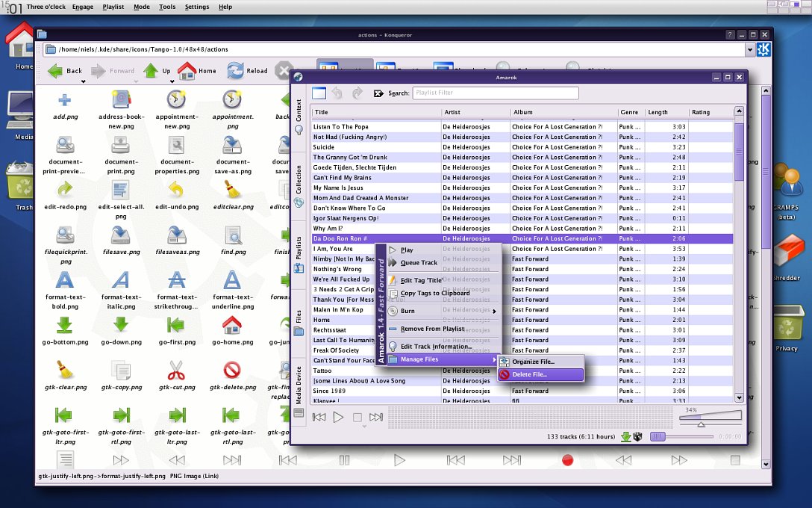Select the address-book-new.png icon
This screenshot has width=812, height=508.
point(121,99)
